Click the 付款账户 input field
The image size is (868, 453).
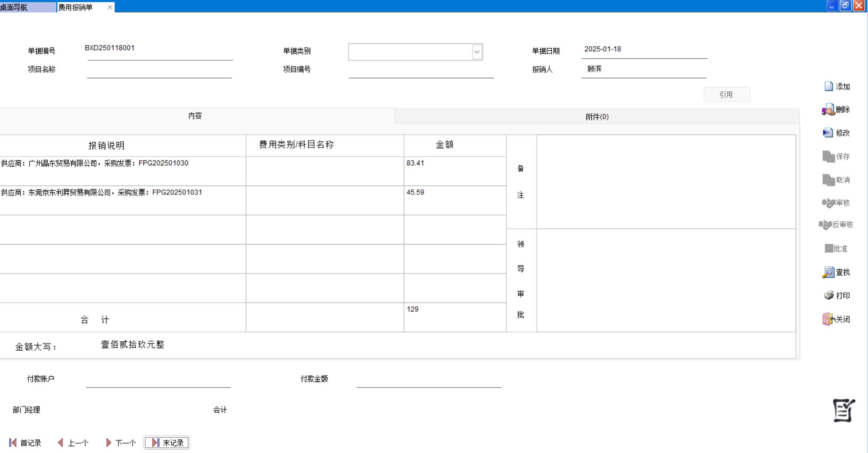coord(158,380)
